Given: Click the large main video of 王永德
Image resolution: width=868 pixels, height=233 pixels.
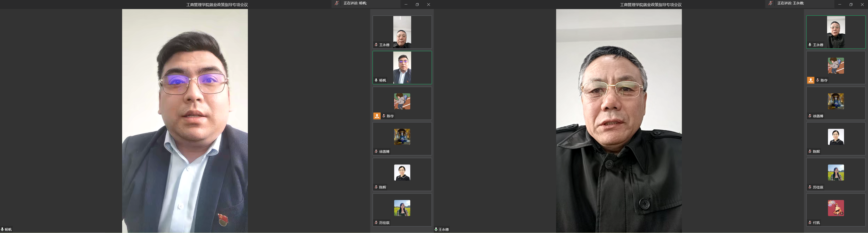Looking at the screenshot, I should pyautogui.click(x=619, y=121).
